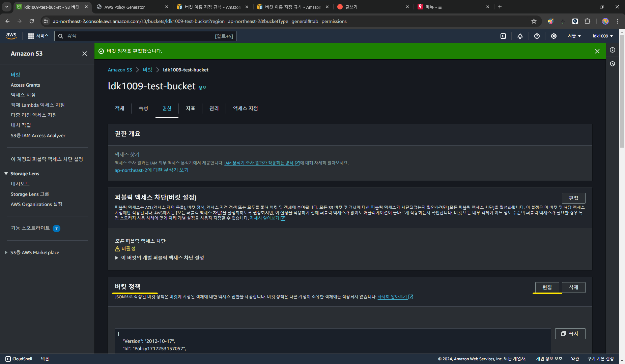The height and width of the screenshot is (364, 625).
Task: Open 쿠키 기본 설정 in footer
Action: coord(600,359)
